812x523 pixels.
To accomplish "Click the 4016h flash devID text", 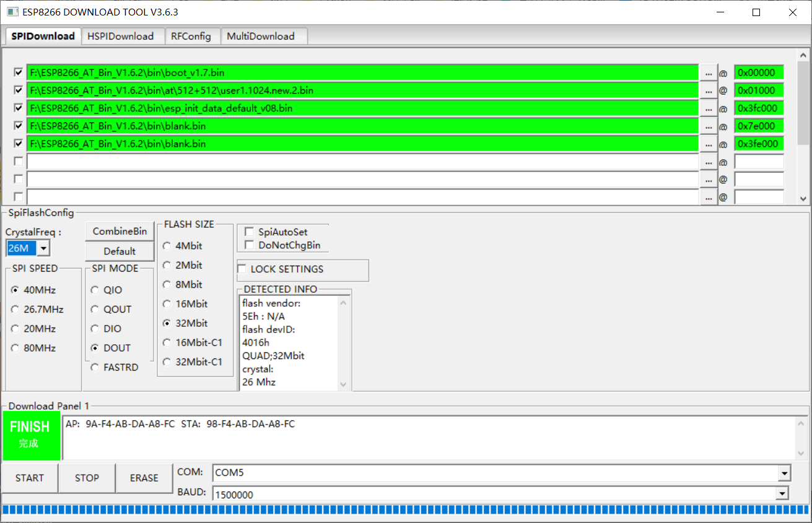I will [256, 342].
